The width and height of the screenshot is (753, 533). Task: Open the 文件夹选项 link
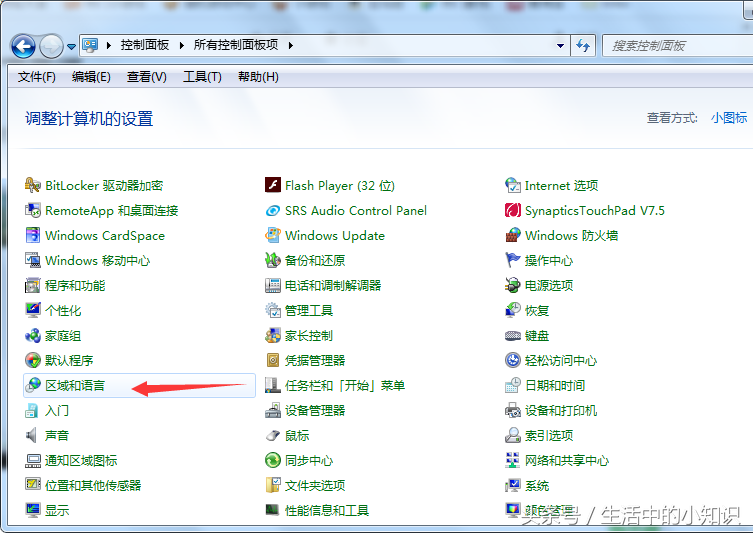coord(315,485)
